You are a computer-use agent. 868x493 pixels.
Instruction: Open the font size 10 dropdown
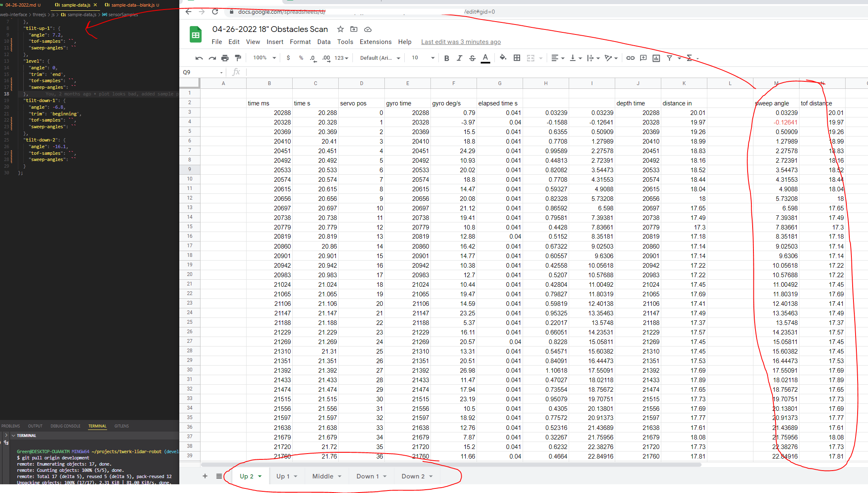423,58
